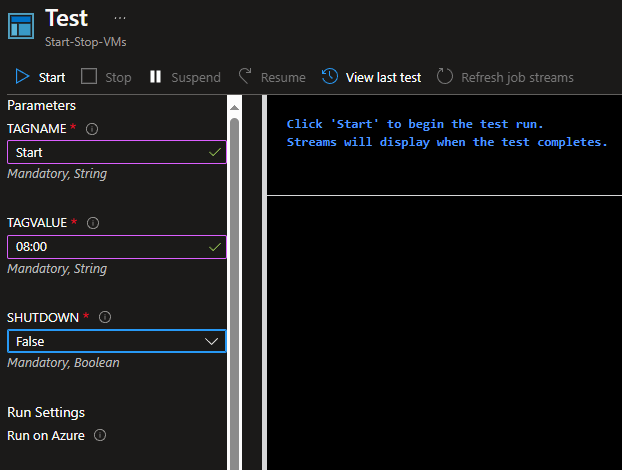This screenshot has width=622, height=470.
Task: Click the Run on Azure info icon
Action: point(99,435)
